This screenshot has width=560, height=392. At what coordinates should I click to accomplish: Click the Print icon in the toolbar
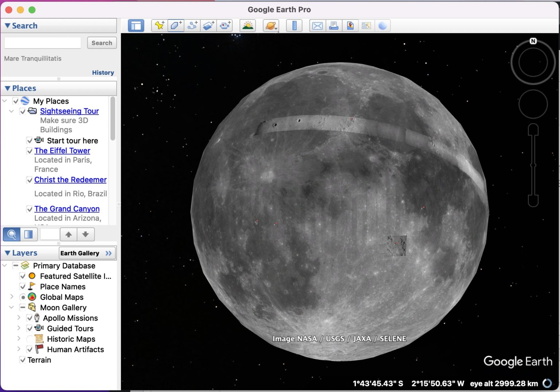(x=334, y=25)
